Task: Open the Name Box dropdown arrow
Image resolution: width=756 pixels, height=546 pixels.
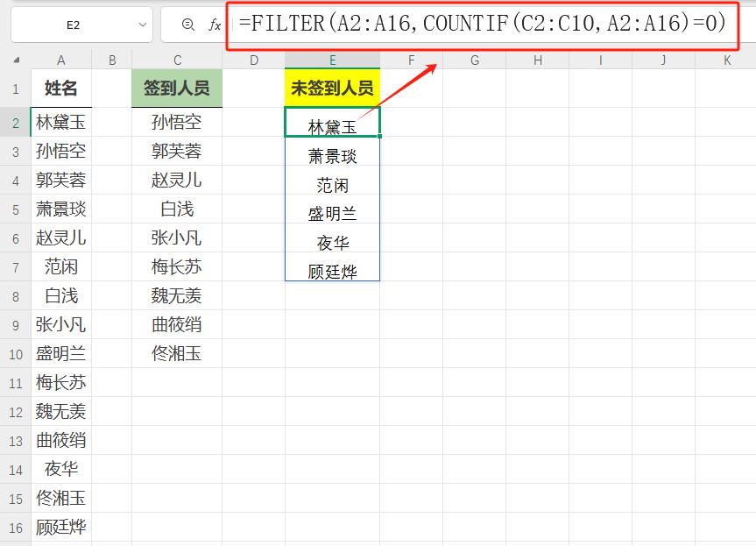Action: pos(142,25)
